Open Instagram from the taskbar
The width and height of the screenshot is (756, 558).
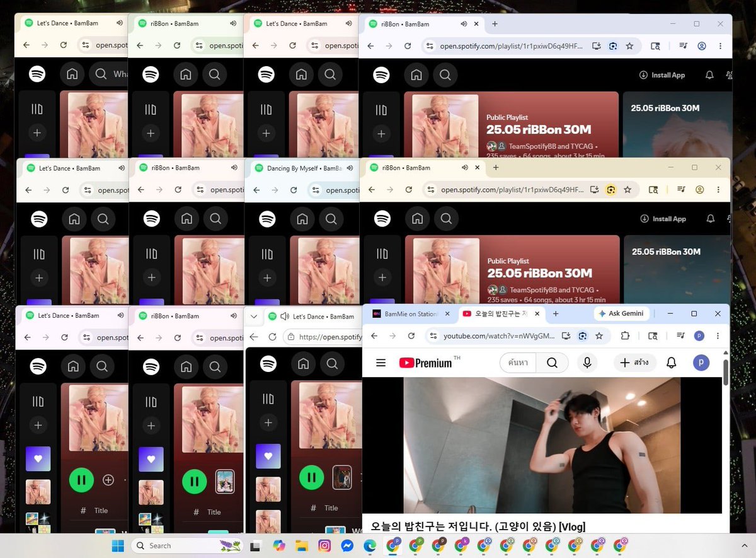click(324, 546)
